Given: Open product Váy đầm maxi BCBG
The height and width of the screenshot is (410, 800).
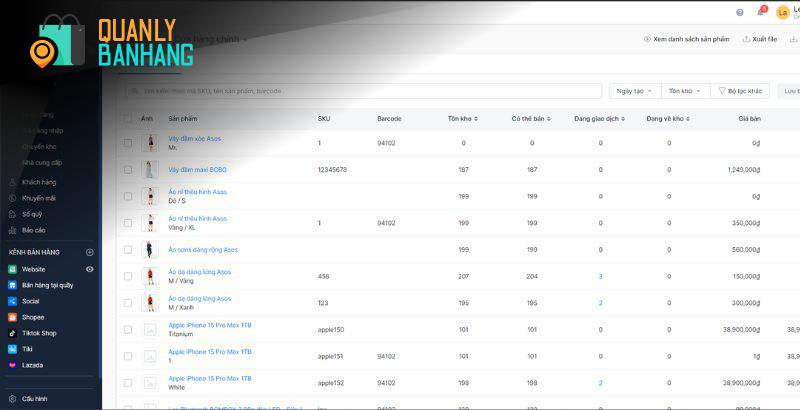Looking at the screenshot, I should 197,170.
